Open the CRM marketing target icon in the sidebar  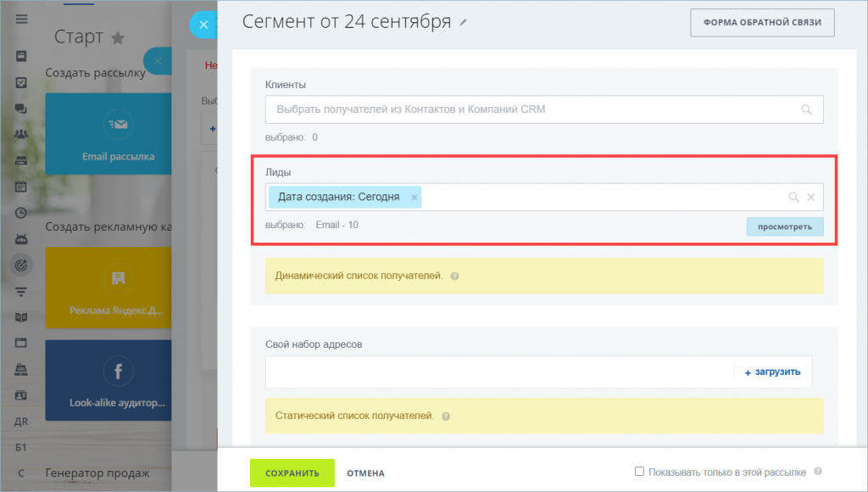21,265
